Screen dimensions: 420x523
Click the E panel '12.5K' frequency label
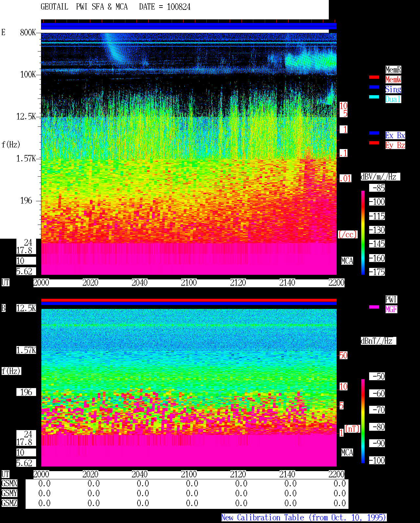26,116
